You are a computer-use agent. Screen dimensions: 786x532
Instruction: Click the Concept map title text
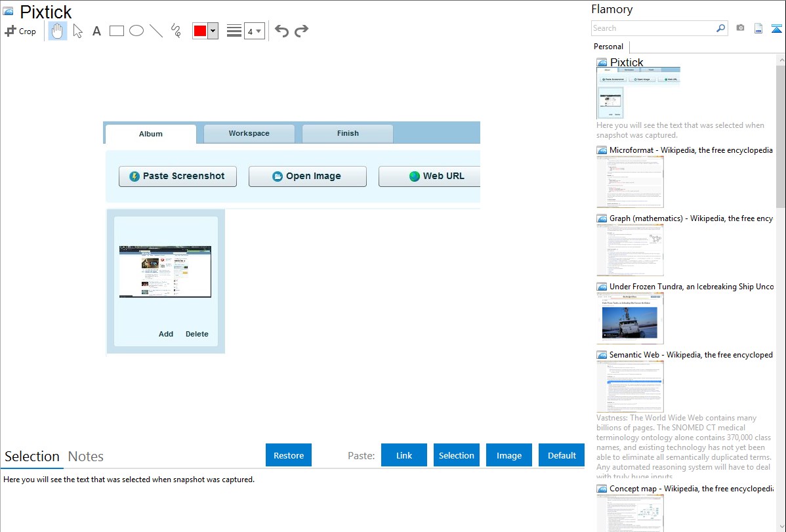(x=691, y=488)
